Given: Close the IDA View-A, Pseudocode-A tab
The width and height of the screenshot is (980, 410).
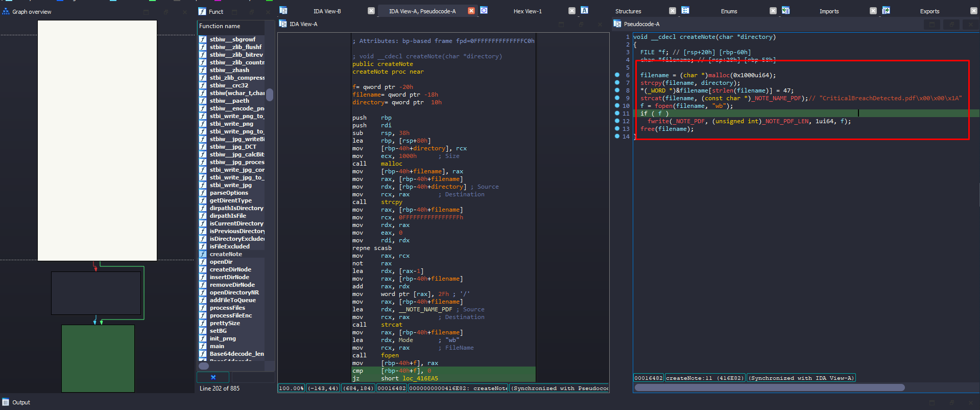Looking at the screenshot, I should click(471, 11).
